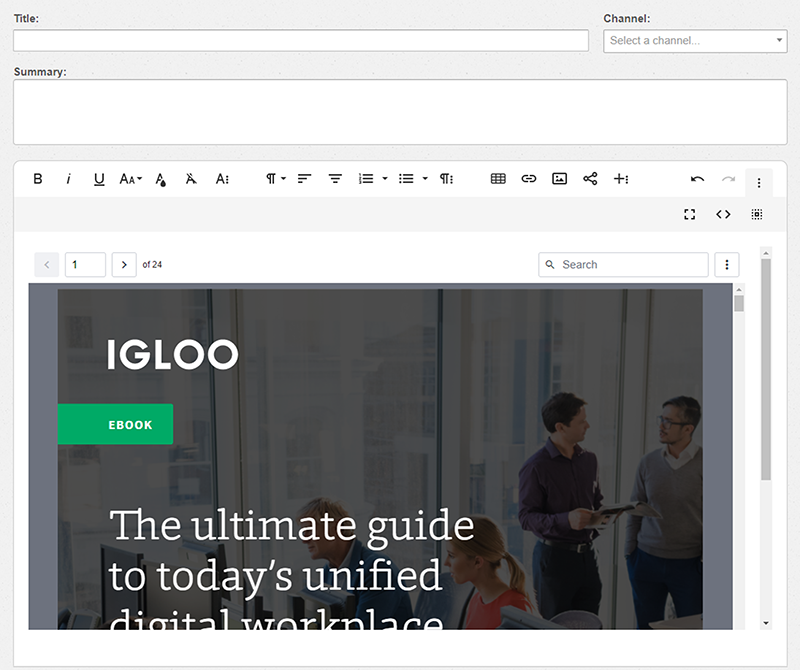Toggle italic text formatting
This screenshot has width=800, height=670.
click(69, 179)
